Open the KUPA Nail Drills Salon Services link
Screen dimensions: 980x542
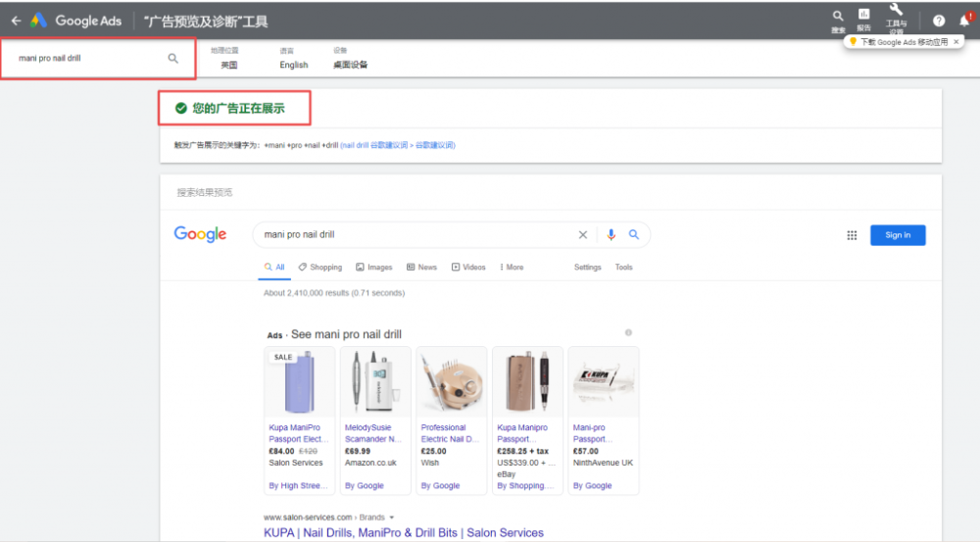pyautogui.click(x=403, y=533)
